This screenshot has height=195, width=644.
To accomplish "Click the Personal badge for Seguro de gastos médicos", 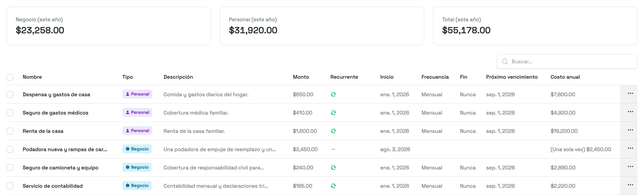I will pyautogui.click(x=137, y=112).
